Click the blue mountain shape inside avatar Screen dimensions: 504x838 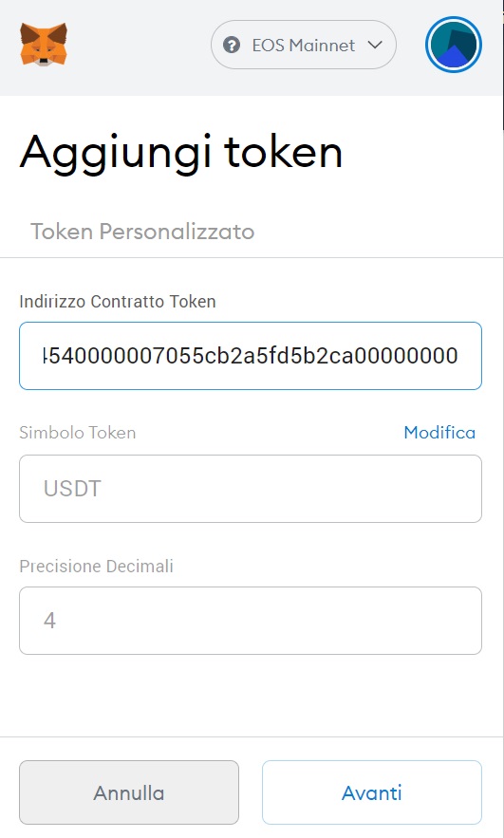point(454,57)
